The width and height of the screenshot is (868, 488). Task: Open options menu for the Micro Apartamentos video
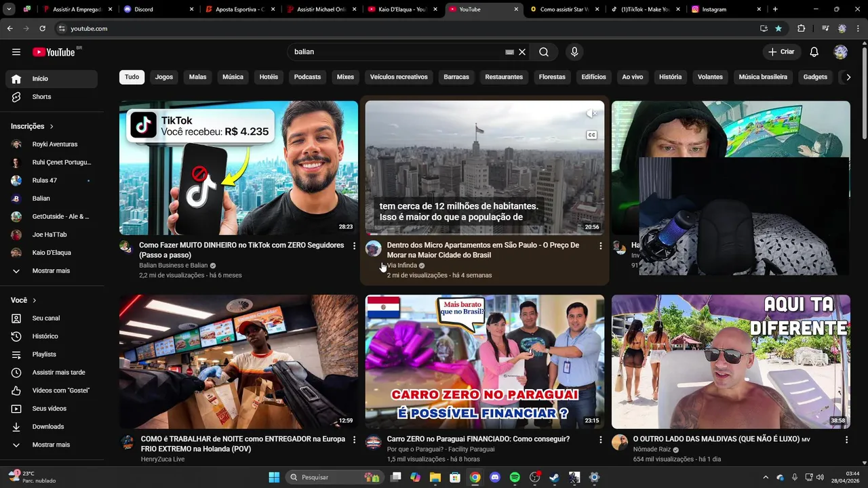coord(600,246)
